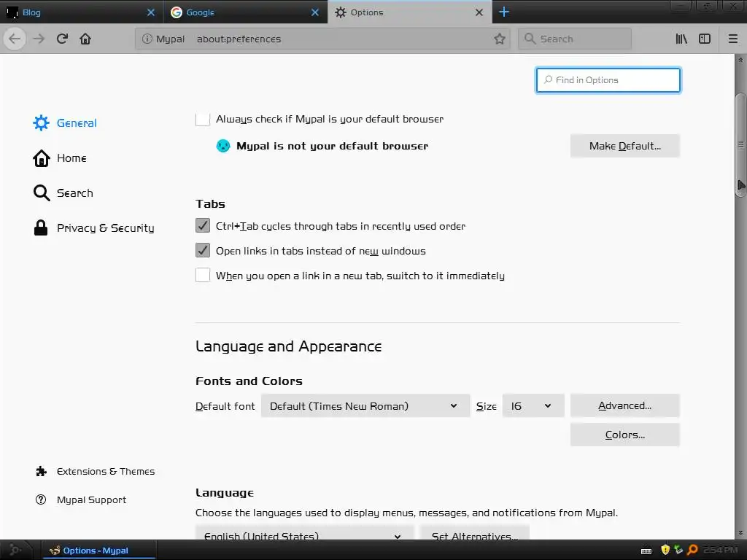Image resolution: width=747 pixels, height=560 pixels.
Task: Open Privacy & Security category
Action: pyautogui.click(x=105, y=228)
